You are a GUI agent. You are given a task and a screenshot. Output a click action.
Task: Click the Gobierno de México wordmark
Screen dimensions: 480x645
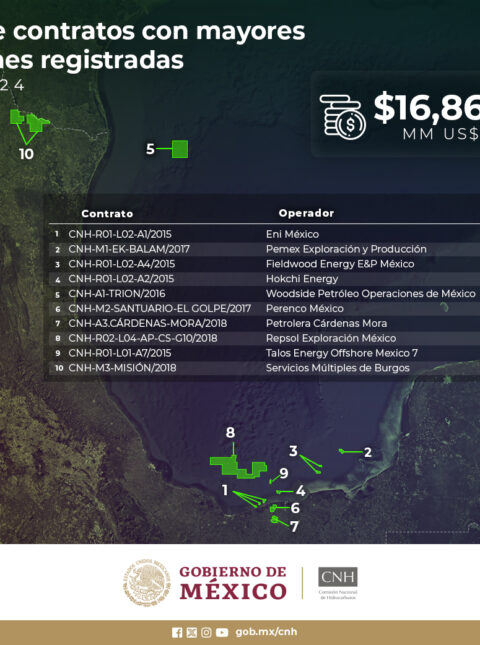(x=233, y=583)
